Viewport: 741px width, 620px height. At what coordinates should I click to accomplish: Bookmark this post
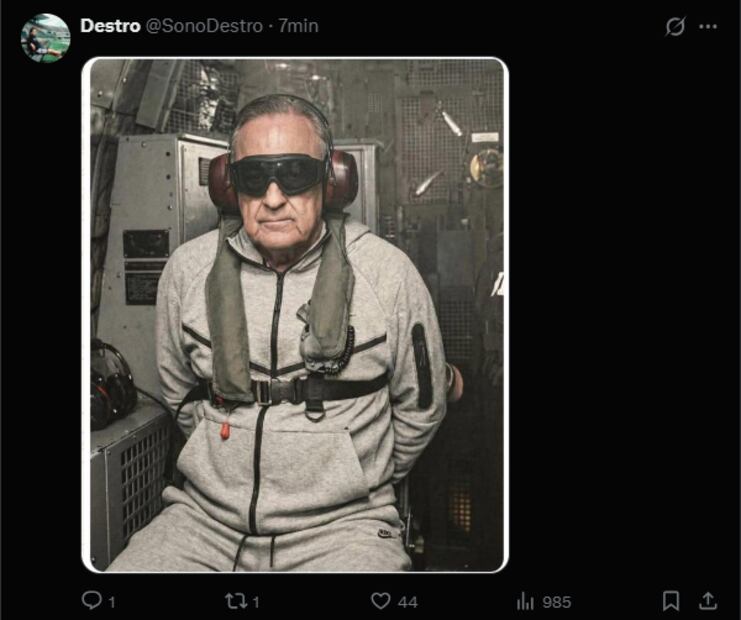click(x=671, y=600)
